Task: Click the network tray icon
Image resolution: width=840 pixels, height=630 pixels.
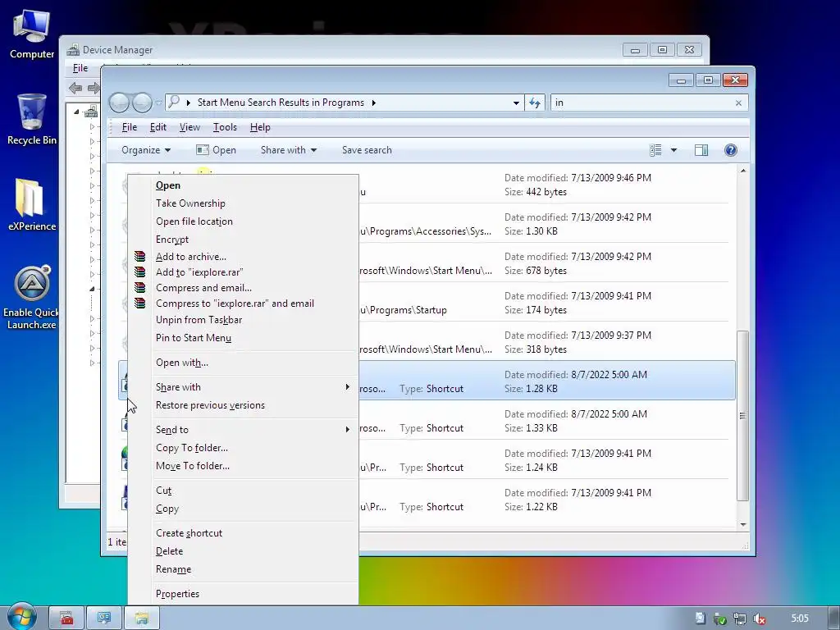Action: coord(740,619)
